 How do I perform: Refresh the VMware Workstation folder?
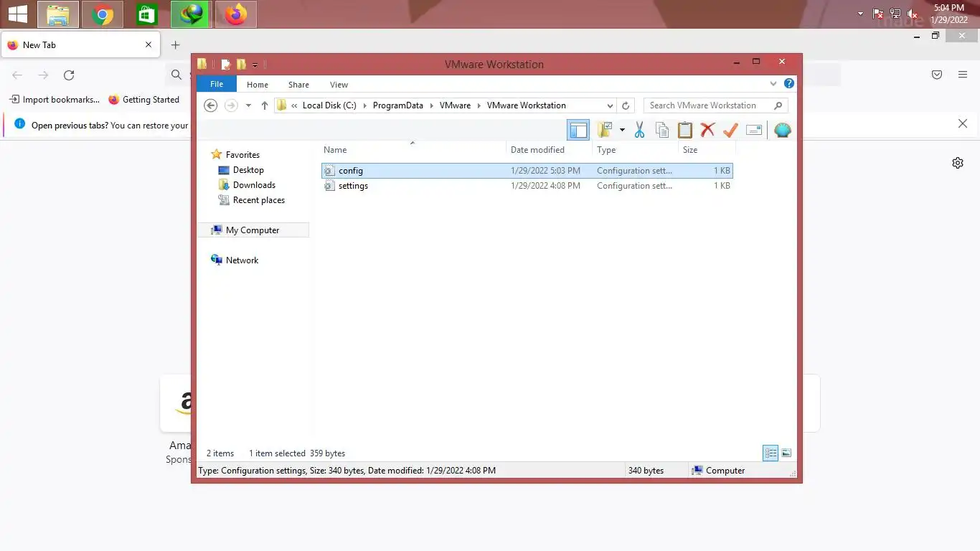click(x=626, y=105)
